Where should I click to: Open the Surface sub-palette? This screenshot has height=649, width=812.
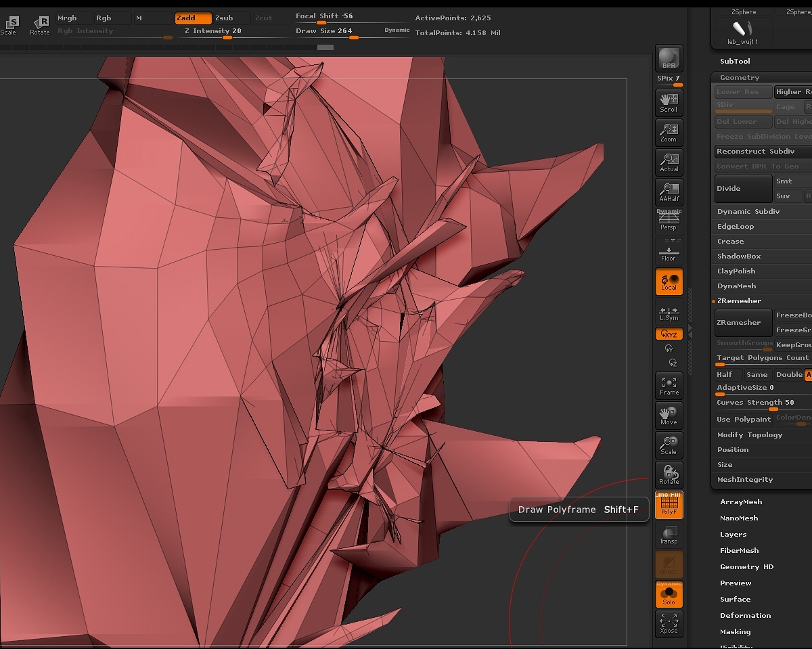tap(736, 600)
